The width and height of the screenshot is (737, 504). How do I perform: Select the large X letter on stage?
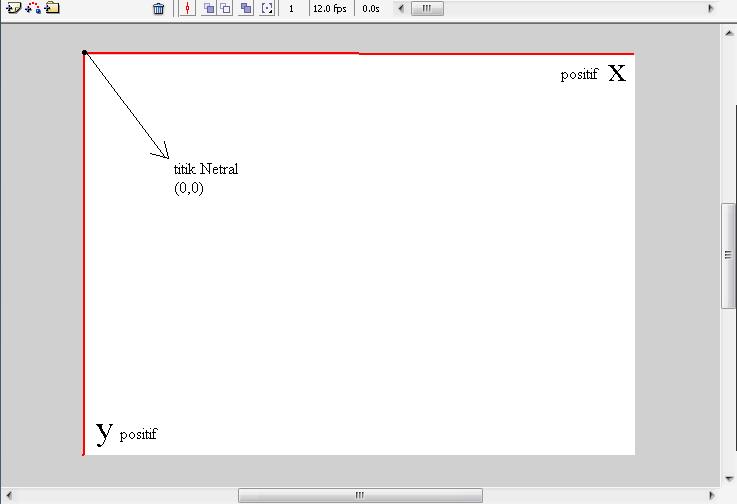[x=617, y=73]
